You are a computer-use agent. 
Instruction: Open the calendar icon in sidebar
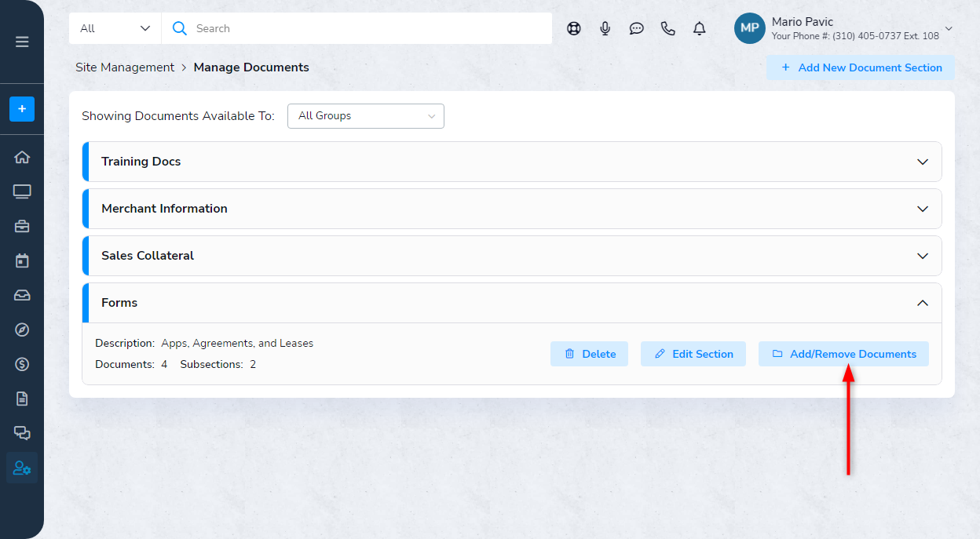pyautogui.click(x=22, y=261)
